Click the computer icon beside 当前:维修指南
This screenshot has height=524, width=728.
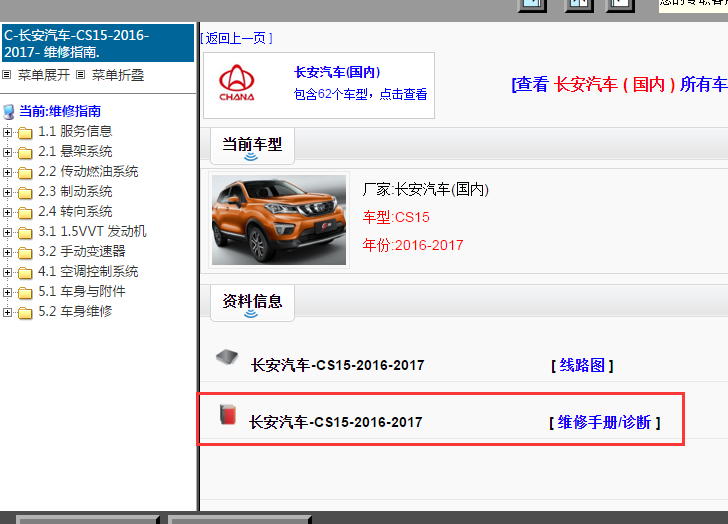(x=9, y=112)
